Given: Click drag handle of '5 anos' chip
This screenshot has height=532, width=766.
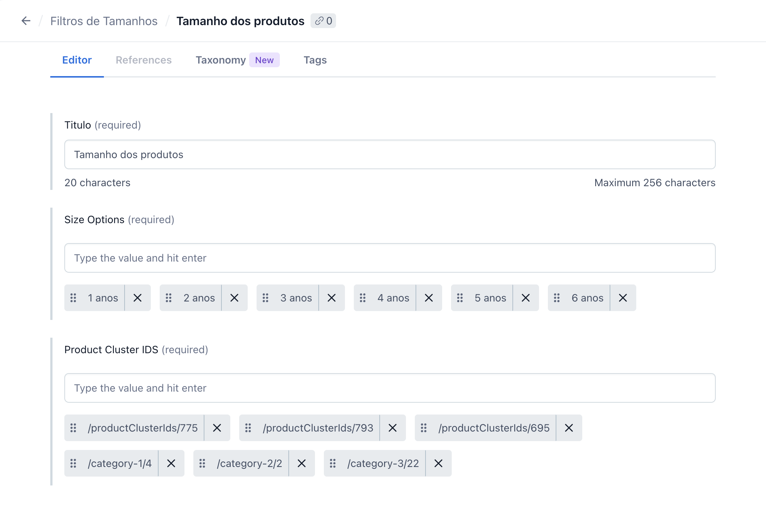Looking at the screenshot, I should point(460,298).
